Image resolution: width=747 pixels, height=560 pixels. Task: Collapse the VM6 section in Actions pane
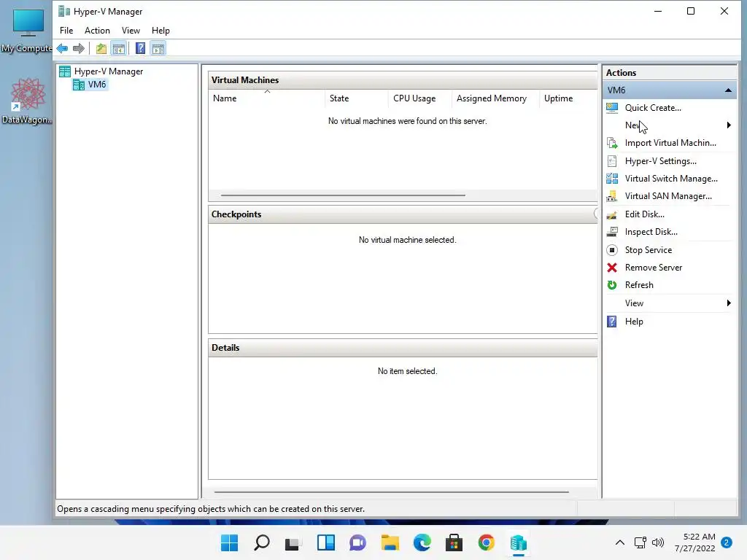[x=728, y=90]
